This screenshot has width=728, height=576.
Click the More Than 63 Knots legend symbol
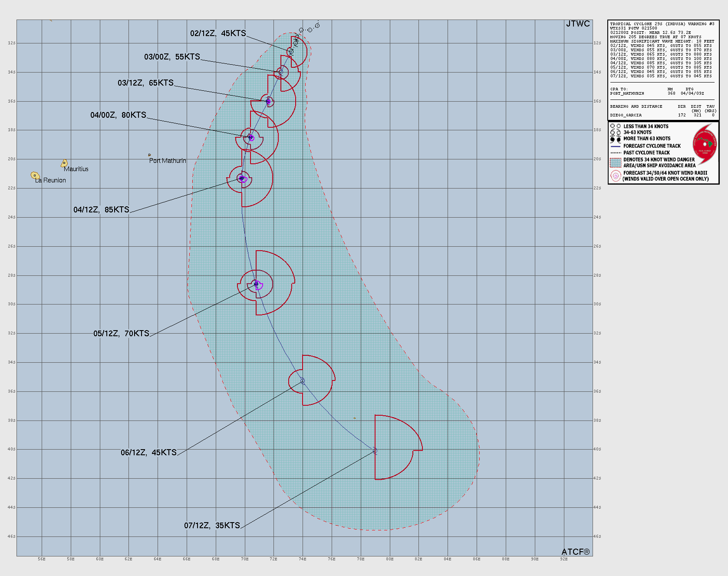pos(615,139)
